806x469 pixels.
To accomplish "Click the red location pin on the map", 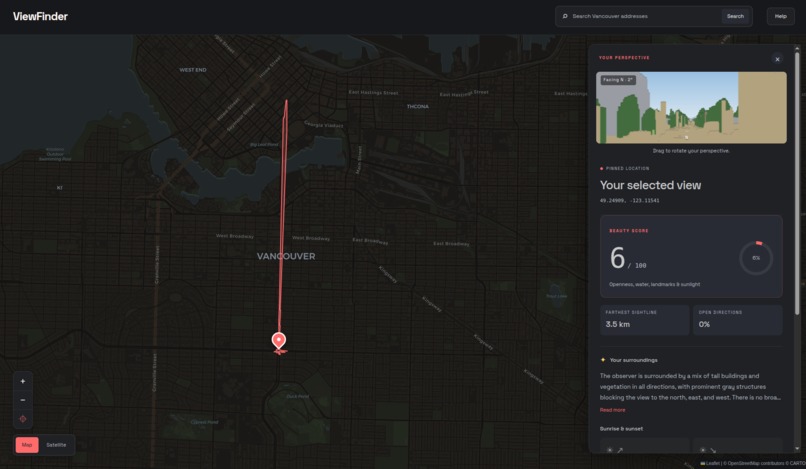I will click(x=279, y=341).
